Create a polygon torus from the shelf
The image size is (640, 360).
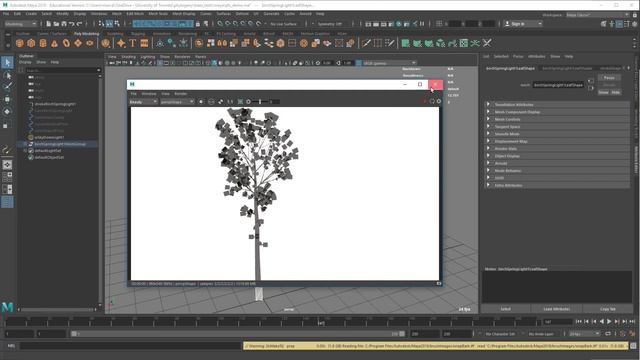click(x=66, y=43)
